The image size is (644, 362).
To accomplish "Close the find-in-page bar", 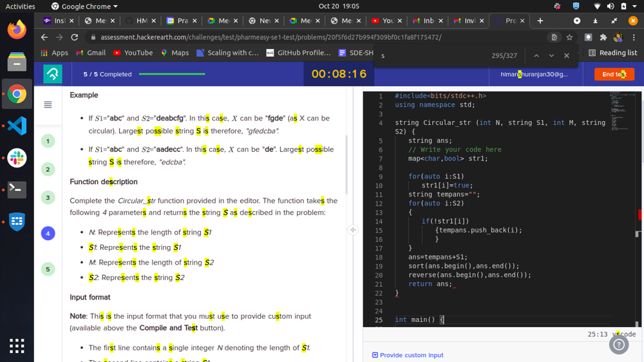I will [567, 55].
